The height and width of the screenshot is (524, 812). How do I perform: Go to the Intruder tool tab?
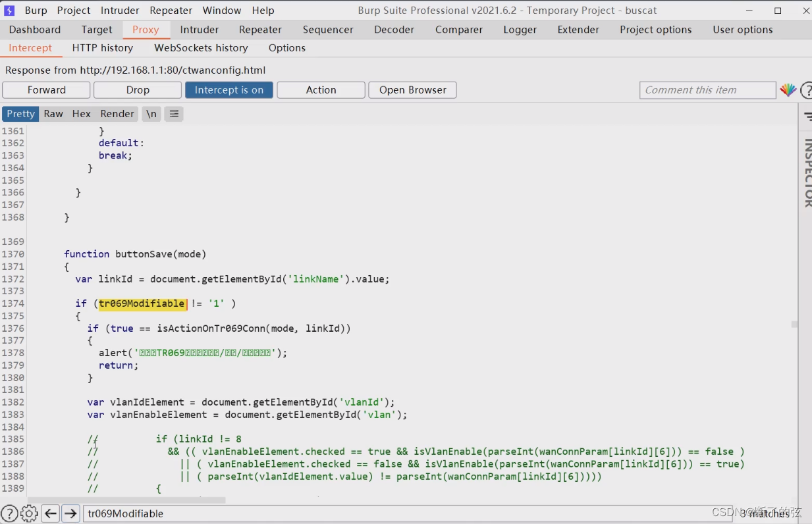(200, 30)
